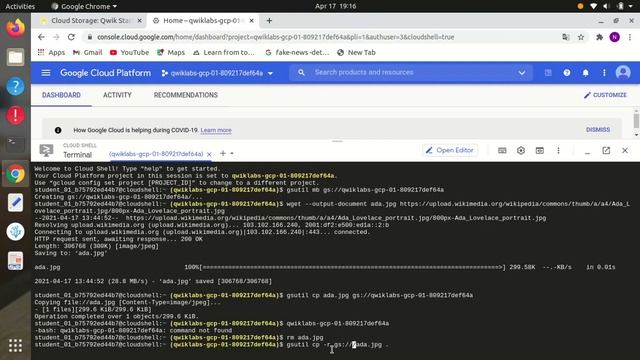
Task: Click the Search products and resources field
Action: click(x=410, y=72)
